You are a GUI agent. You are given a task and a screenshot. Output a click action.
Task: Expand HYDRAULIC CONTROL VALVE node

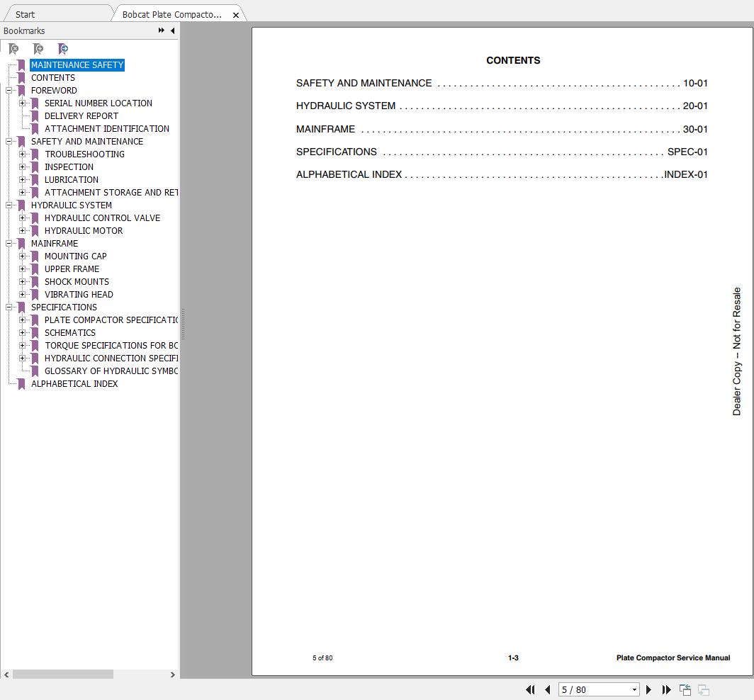tap(22, 218)
